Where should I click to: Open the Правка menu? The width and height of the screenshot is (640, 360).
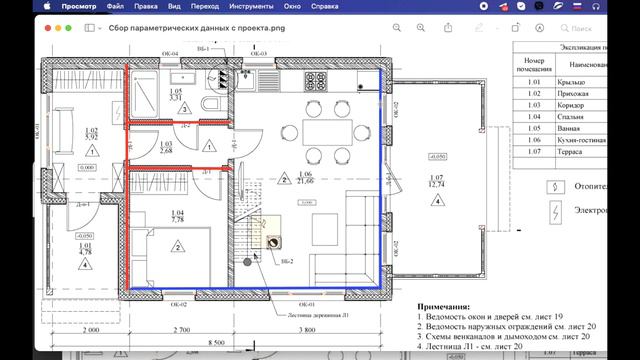(146, 7)
